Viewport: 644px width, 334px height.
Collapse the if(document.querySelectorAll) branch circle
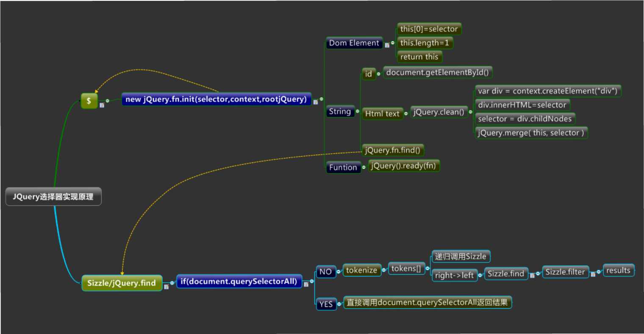[x=312, y=281]
